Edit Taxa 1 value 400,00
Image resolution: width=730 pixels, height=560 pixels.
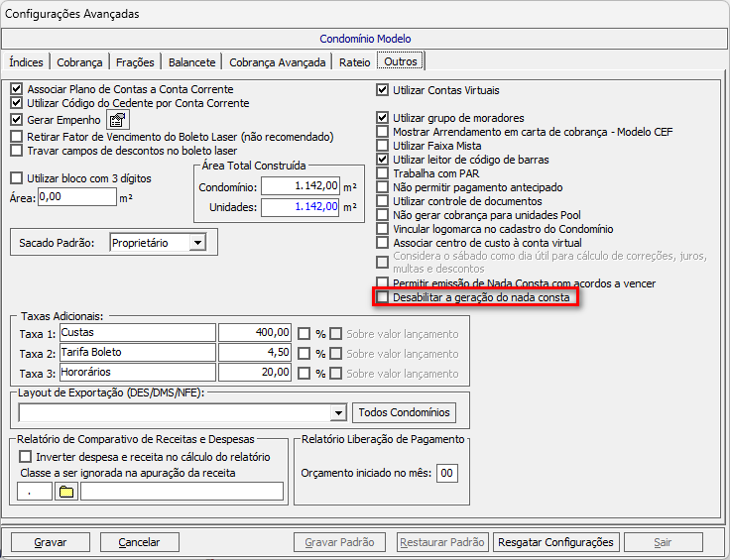pos(255,333)
